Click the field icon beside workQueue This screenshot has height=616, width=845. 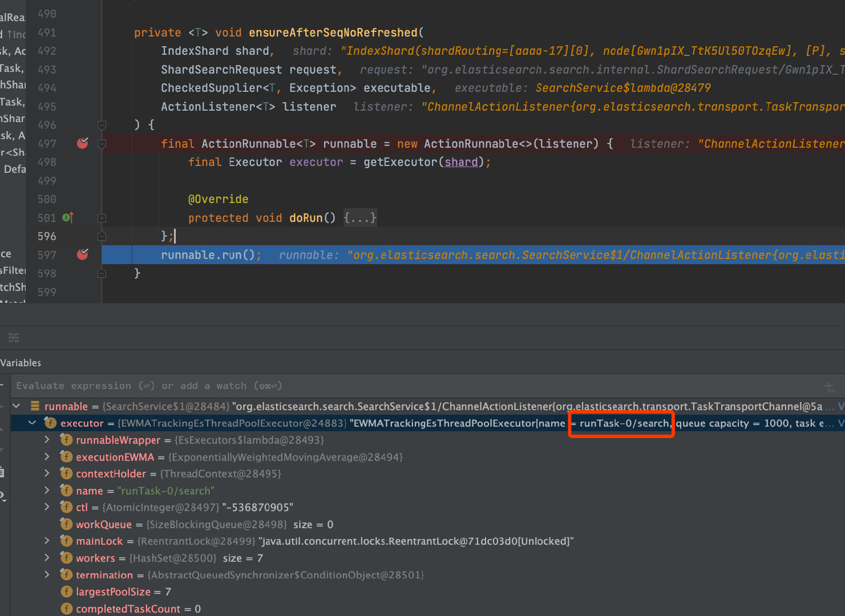pyautogui.click(x=67, y=524)
